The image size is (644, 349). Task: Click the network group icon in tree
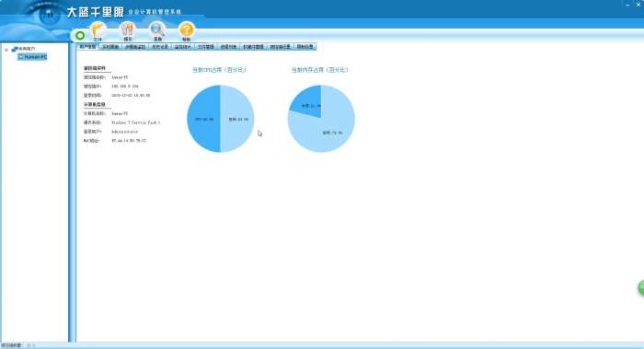coord(15,49)
